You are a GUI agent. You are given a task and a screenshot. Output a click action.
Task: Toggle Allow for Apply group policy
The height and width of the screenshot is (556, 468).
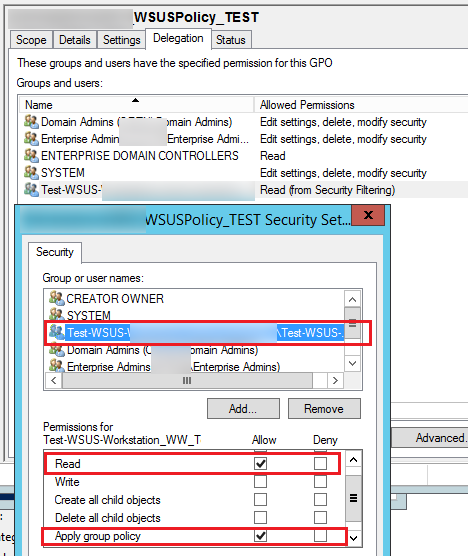point(260,536)
